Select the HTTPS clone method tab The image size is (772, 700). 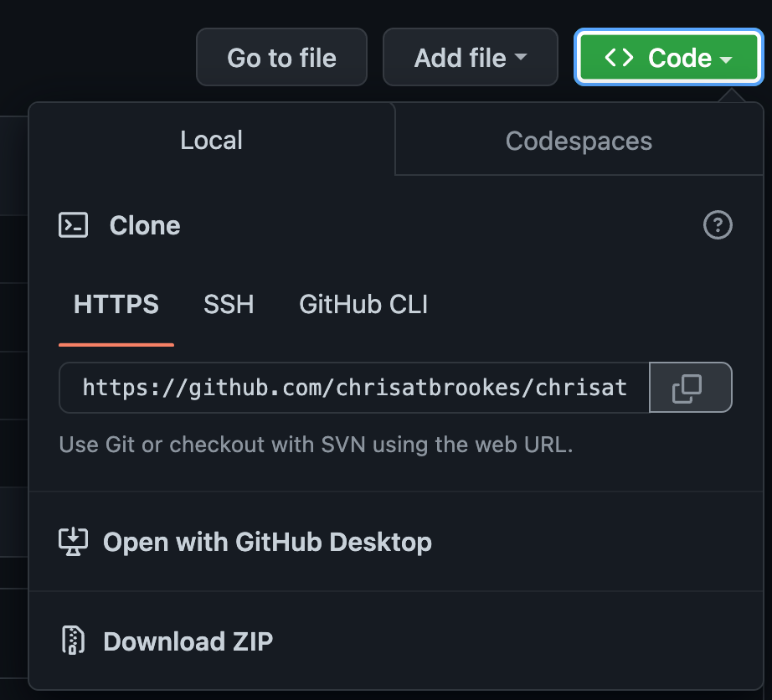click(x=116, y=305)
